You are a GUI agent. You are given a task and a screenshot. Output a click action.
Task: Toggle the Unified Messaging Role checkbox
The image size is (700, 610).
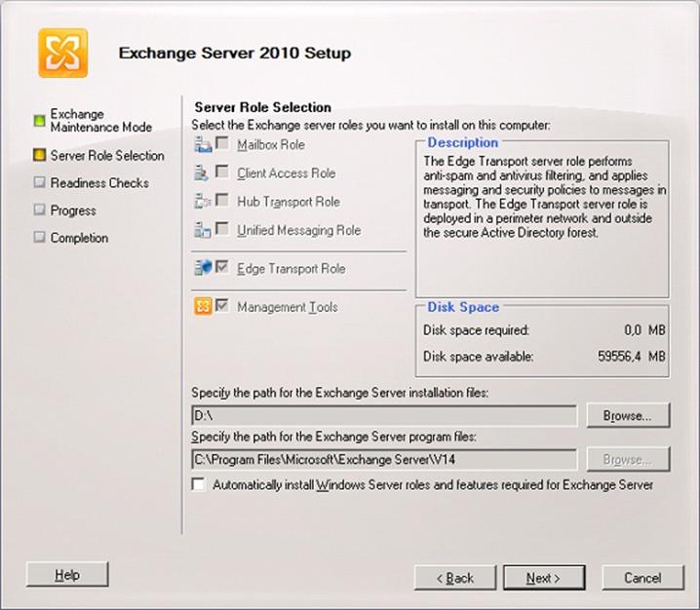pos(222,228)
